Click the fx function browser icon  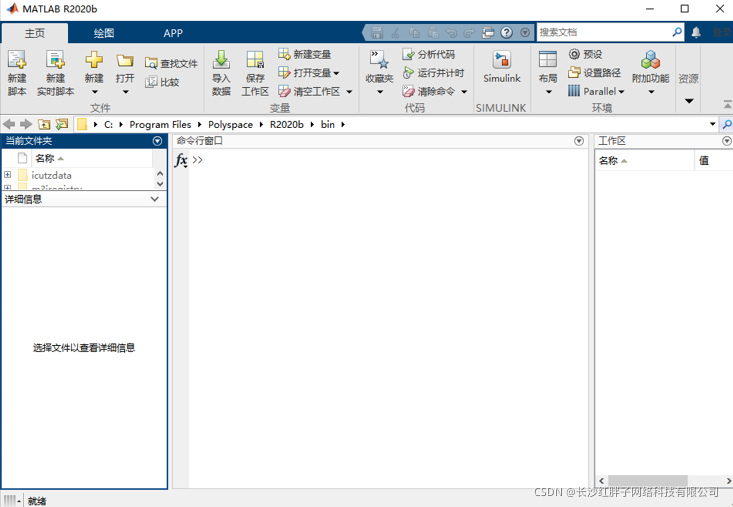(181, 160)
